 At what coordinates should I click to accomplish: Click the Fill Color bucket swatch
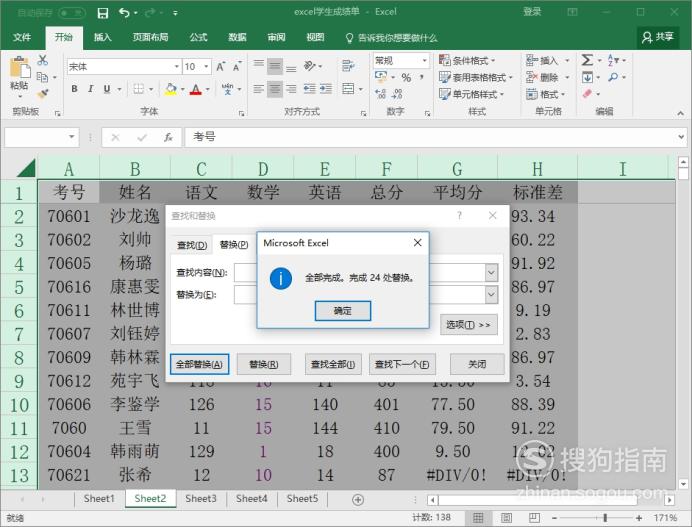tap(171, 90)
